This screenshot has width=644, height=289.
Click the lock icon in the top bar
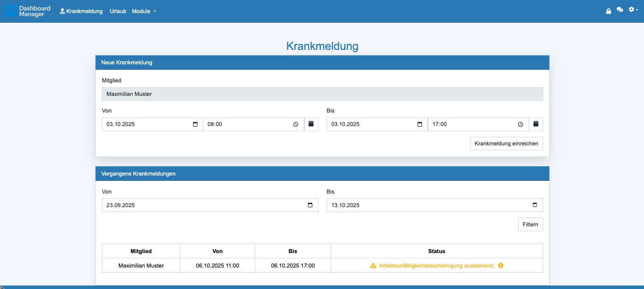(608, 11)
